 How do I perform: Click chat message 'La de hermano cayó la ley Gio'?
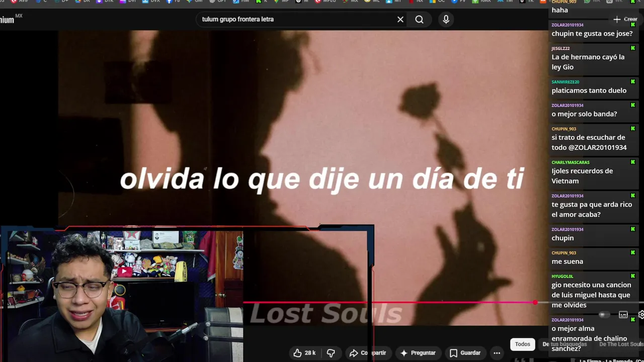pyautogui.click(x=588, y=62)
